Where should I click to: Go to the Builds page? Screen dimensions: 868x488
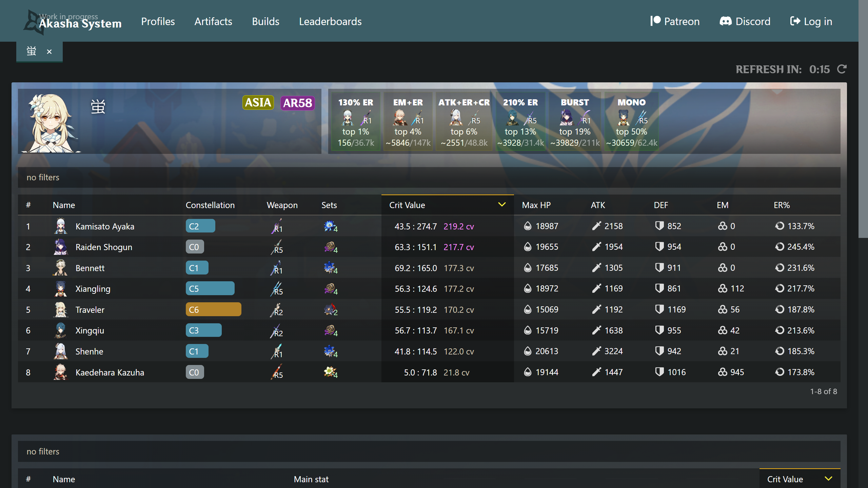point(265,21)
